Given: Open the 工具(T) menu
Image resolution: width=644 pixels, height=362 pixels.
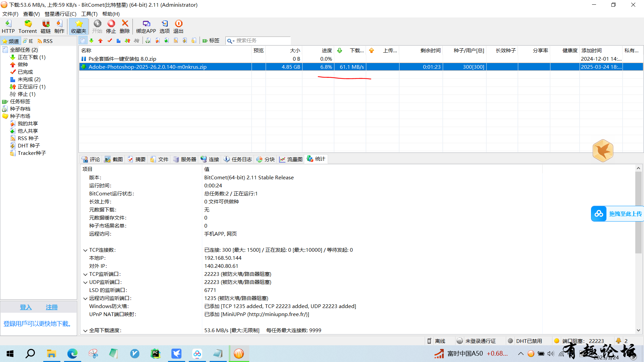Looking at the screenshot, I should pos(89,14).
